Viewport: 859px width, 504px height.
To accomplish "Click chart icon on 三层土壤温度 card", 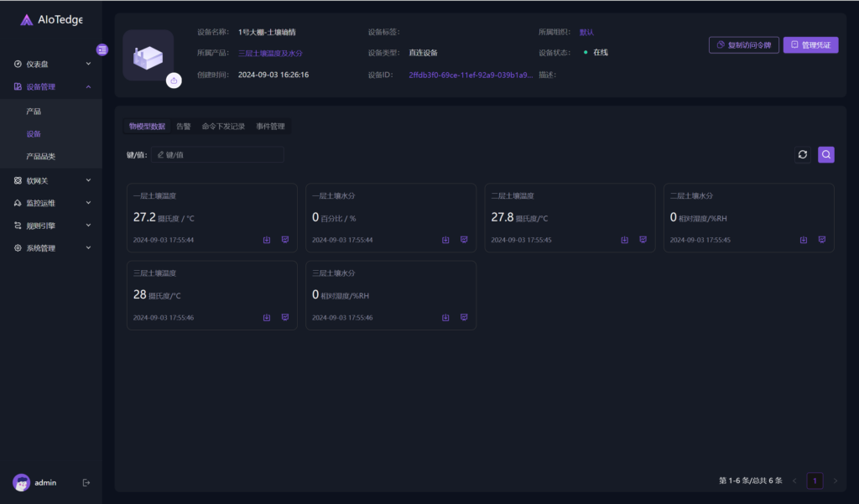I will pos(285,318).
